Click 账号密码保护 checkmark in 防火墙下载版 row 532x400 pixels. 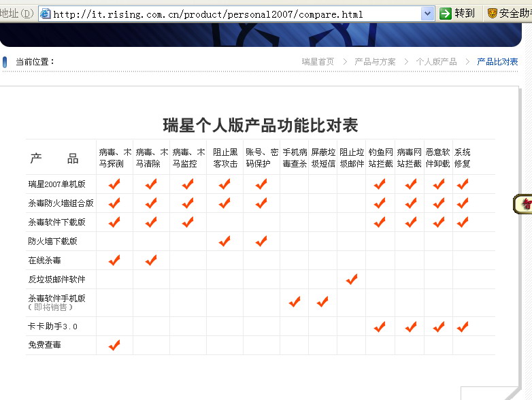[261, 241]
